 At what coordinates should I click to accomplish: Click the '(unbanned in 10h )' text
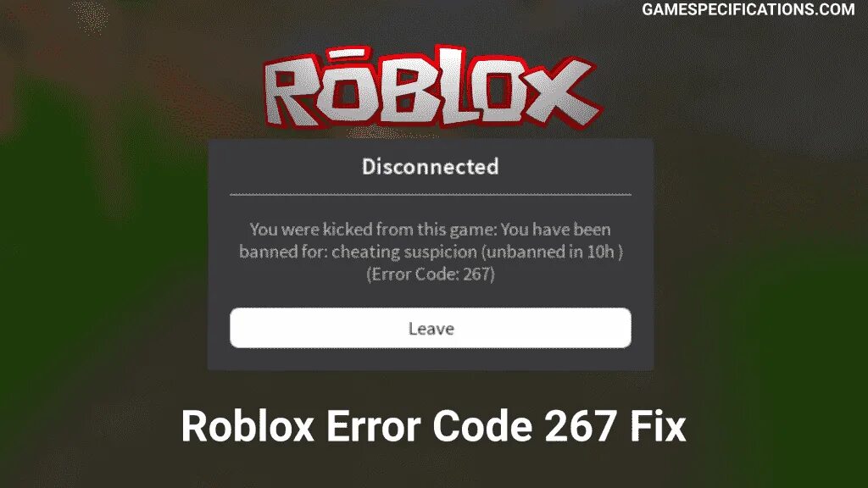(552, 252)
